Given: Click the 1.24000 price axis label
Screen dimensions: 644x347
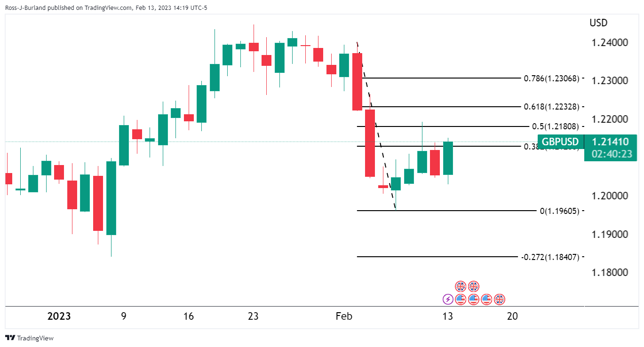Looking at the screenshot, I should (x=611, y=43).
